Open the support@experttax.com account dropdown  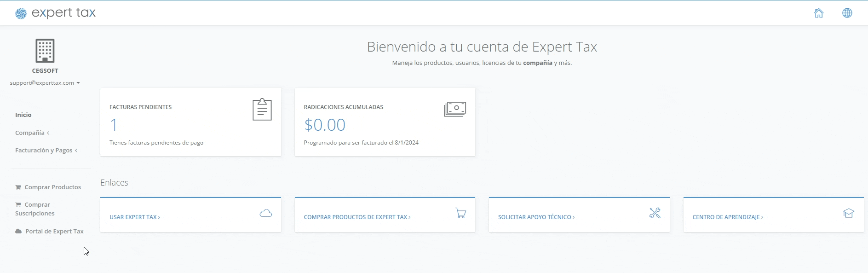pyautogui.click(x=45, y=83)
